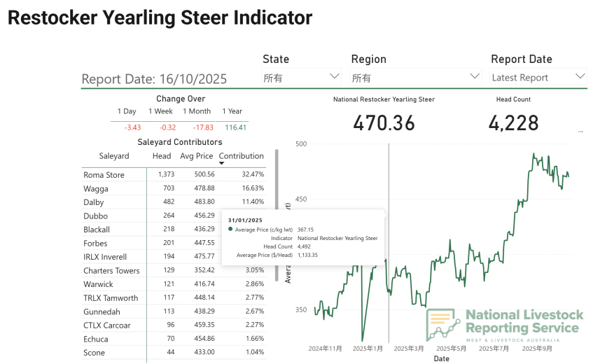The height and width of the screenshot is (364, 607).
Task: Click the green Average Price dot in tooltip
Action: (x=230, y=229)
